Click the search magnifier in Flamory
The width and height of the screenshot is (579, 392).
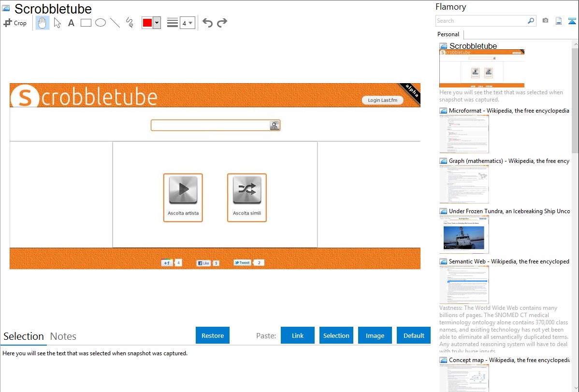click(531, 21)
